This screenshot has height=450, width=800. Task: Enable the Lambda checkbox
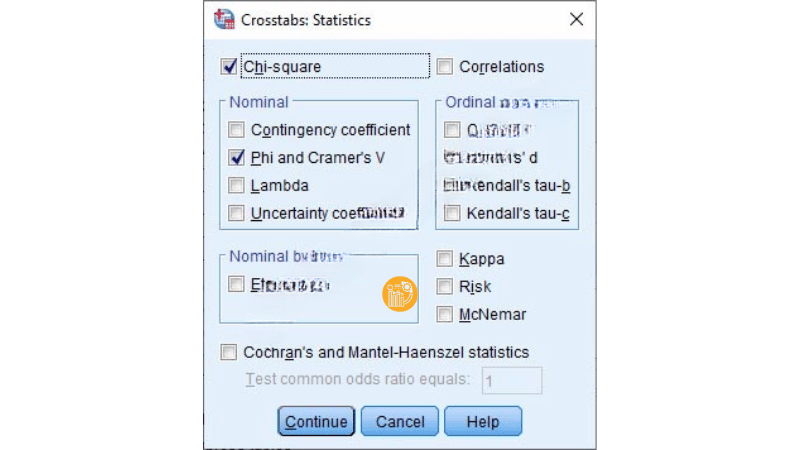click(236, 185)
